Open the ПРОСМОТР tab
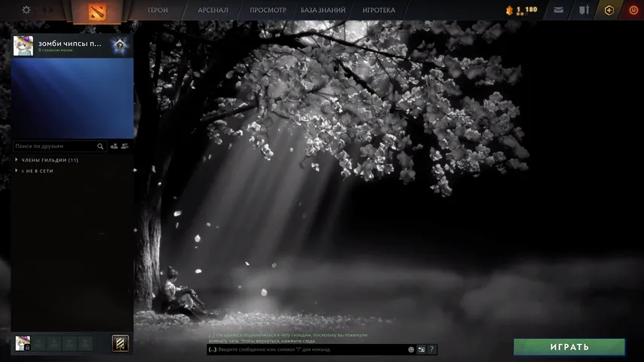Viewport: 644px width, 362px height. (268, 11)
